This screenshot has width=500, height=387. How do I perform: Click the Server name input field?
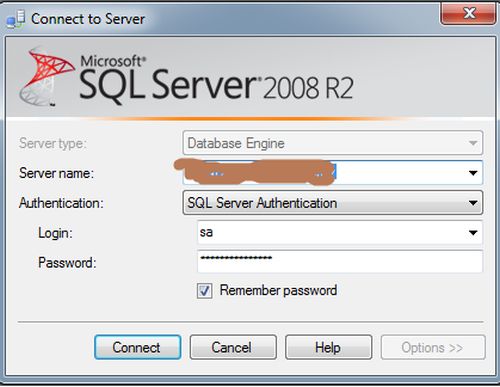pos(333,173)
